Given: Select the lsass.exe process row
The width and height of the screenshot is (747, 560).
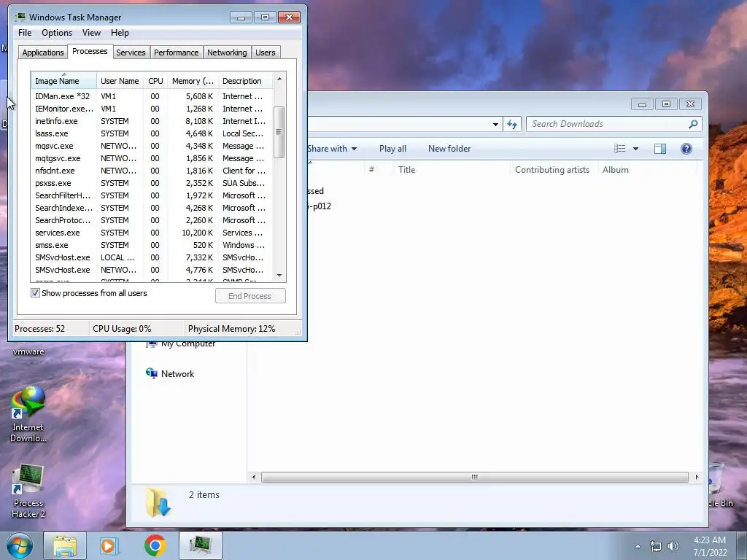Looking at the screenshot, I should click(x=152, y=133).
